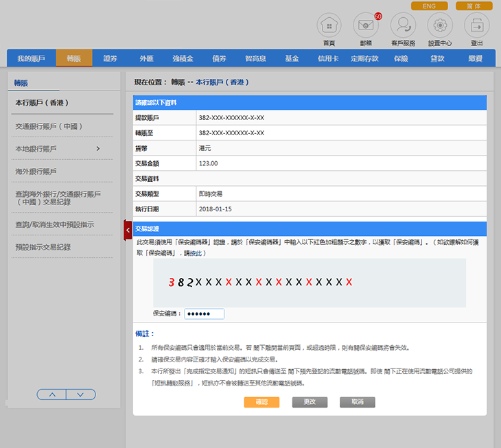Collapse sidebar with red arrow handle

128,230
